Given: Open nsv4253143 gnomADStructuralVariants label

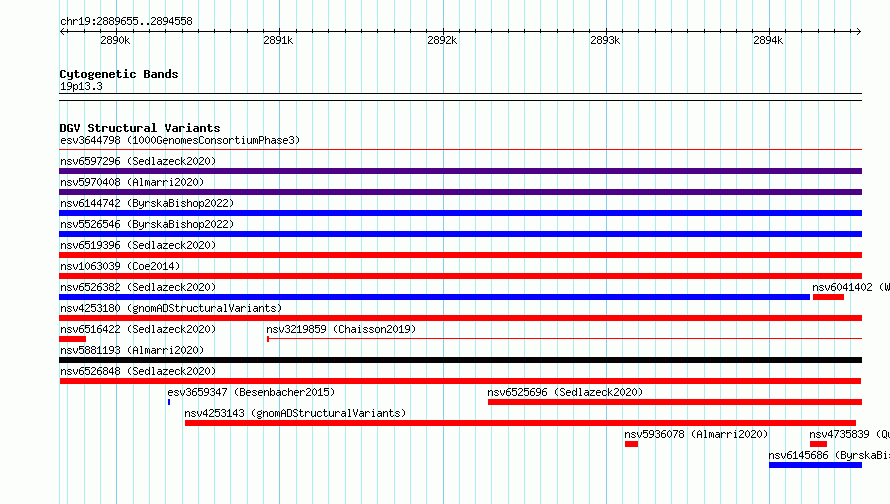Looking at the screenshot, I should [295, 413].
